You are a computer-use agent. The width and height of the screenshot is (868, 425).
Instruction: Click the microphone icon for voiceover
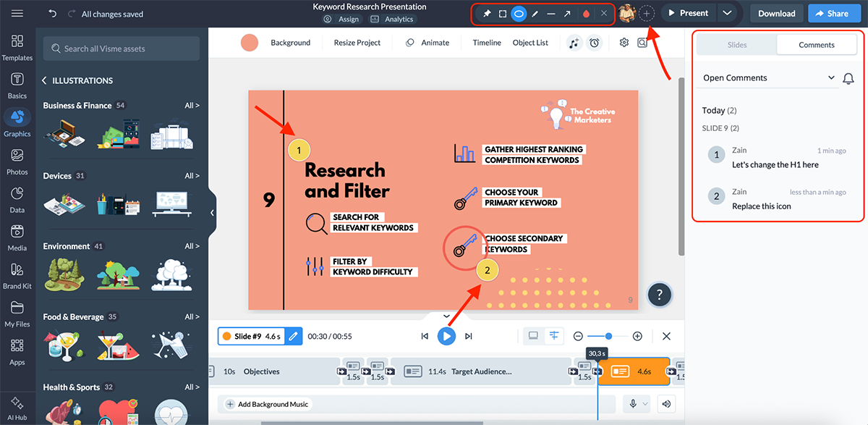point(633,403)
